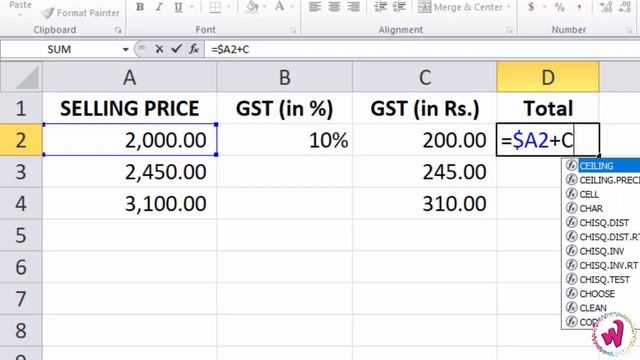This screenshot has width=640, height=360.
Task: Open Alignment settings dialog launcher
Action: (509, 30)
